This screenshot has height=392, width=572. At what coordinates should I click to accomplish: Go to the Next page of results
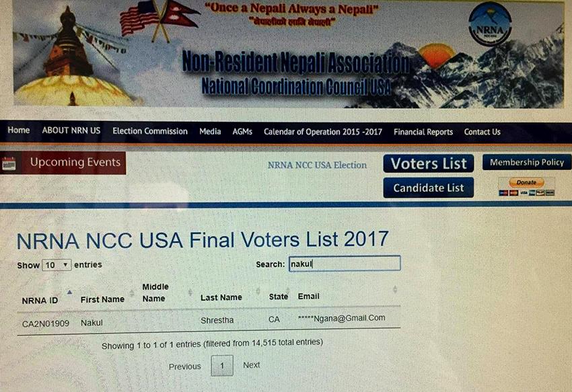(x=252, y=365)
